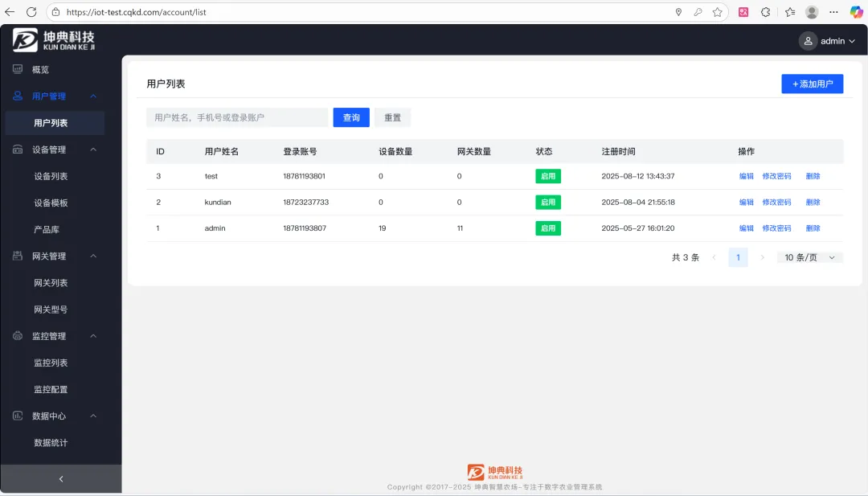
Task: Click the 重置 reset button
Action: (x=392, y=117)
